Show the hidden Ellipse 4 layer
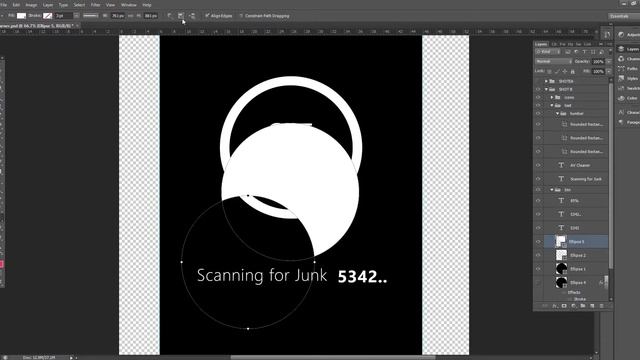 (x=538, y=282)
